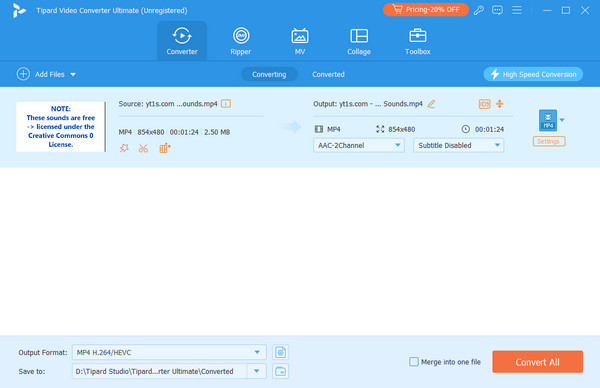Click the 2.50 MB file size text
Screen dimensions: 600x388
coord(217,132)
